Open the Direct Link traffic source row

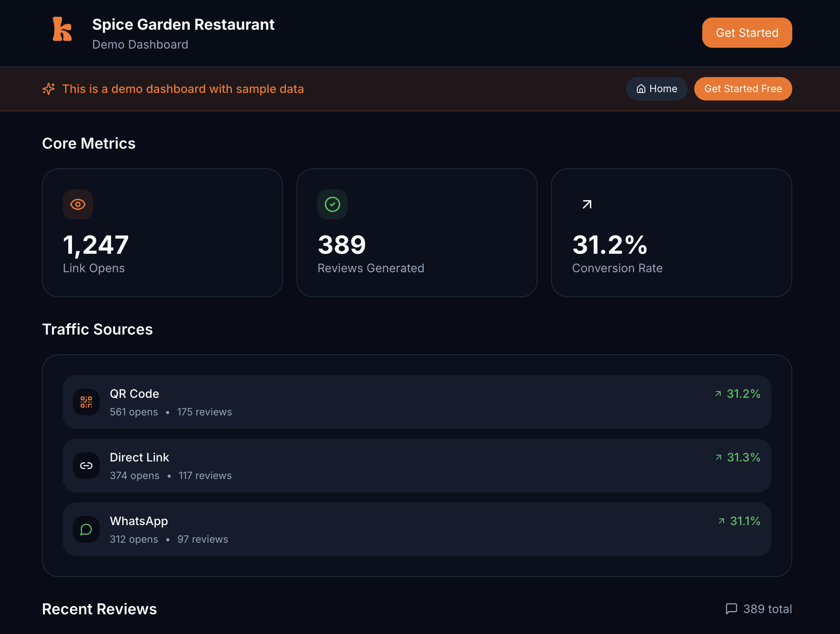[417, 466]
